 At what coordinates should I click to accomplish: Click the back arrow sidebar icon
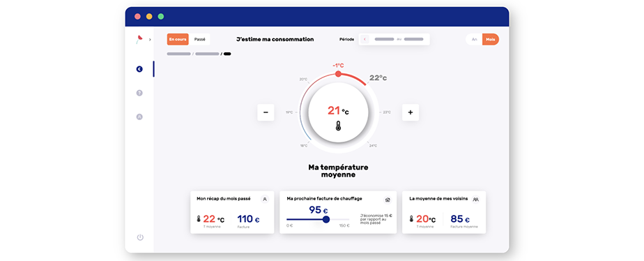click(139, 69)
